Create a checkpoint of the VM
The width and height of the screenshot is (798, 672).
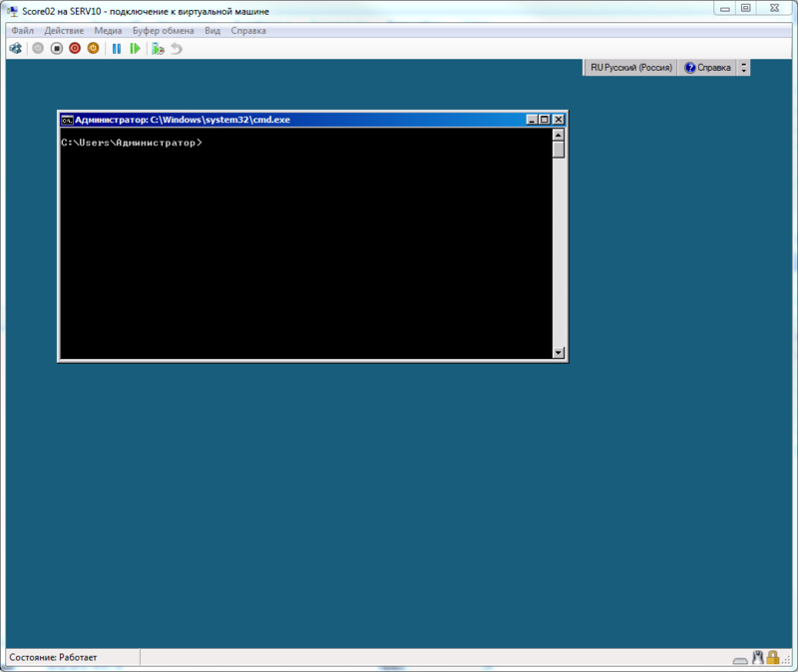(x=156, y=48)
